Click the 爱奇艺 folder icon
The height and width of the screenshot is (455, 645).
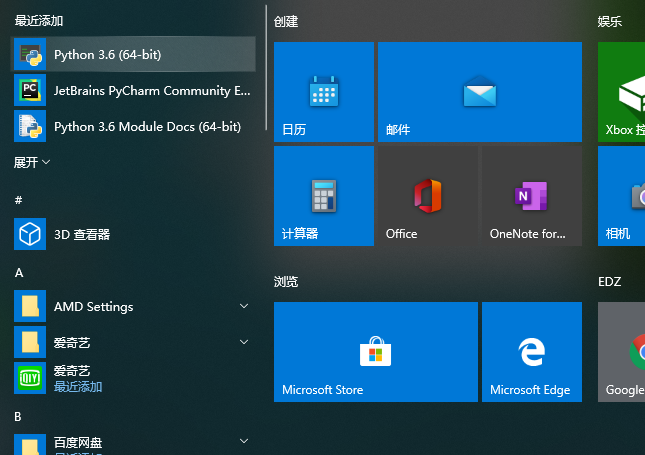pyautogui.click(x=30, y=342)
